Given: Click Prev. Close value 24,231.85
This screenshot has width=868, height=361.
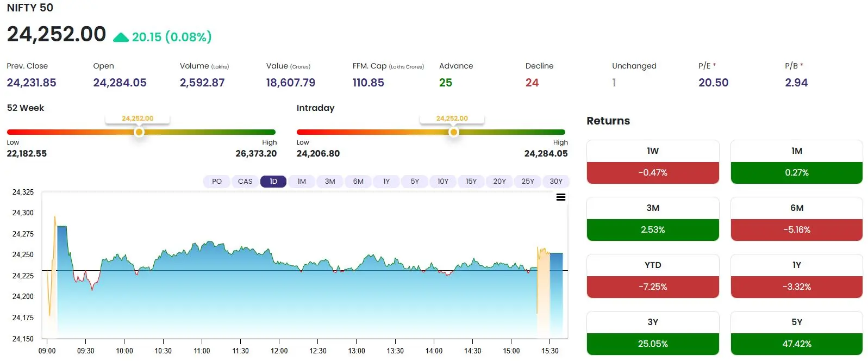Looking at the screenshot, I should tap(32, 83).
